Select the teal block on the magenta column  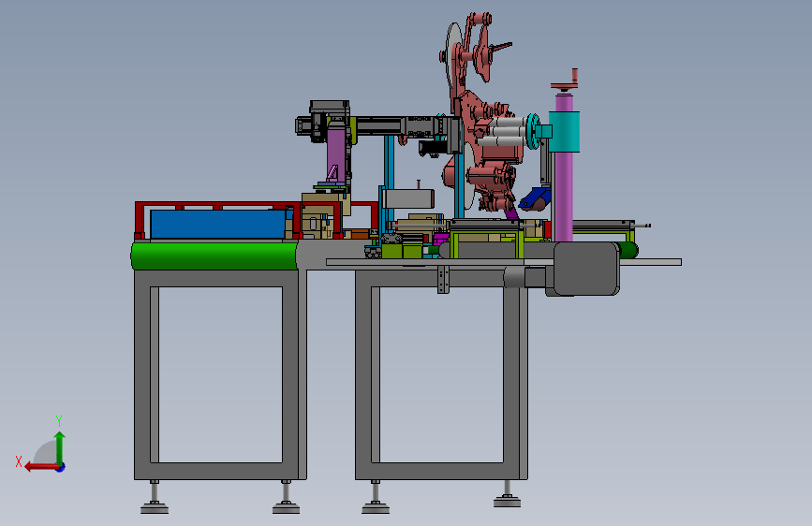(564, 131)
